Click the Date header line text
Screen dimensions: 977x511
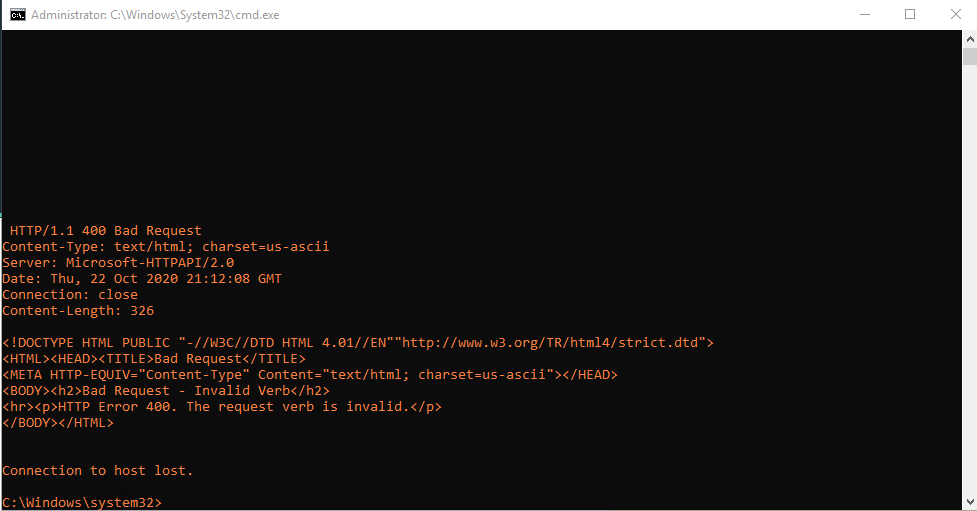click(142, 279)
